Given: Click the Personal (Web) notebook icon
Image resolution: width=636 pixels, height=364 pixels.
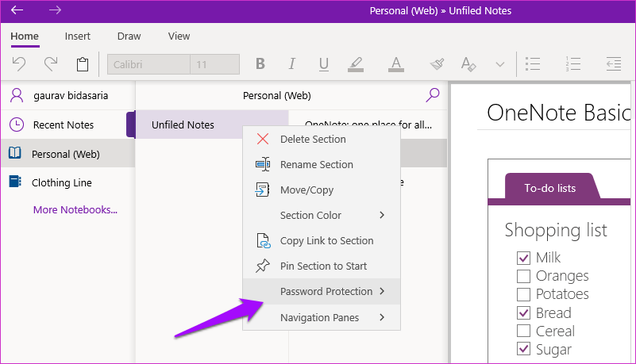Looking at the screenshot, I should [x=15, y=152].
